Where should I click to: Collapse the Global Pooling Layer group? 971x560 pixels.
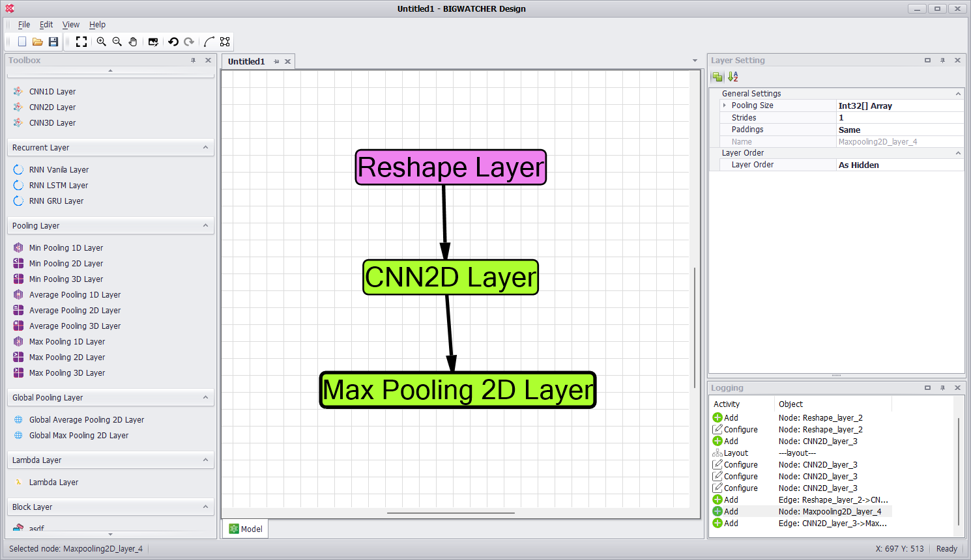[205, 398]
